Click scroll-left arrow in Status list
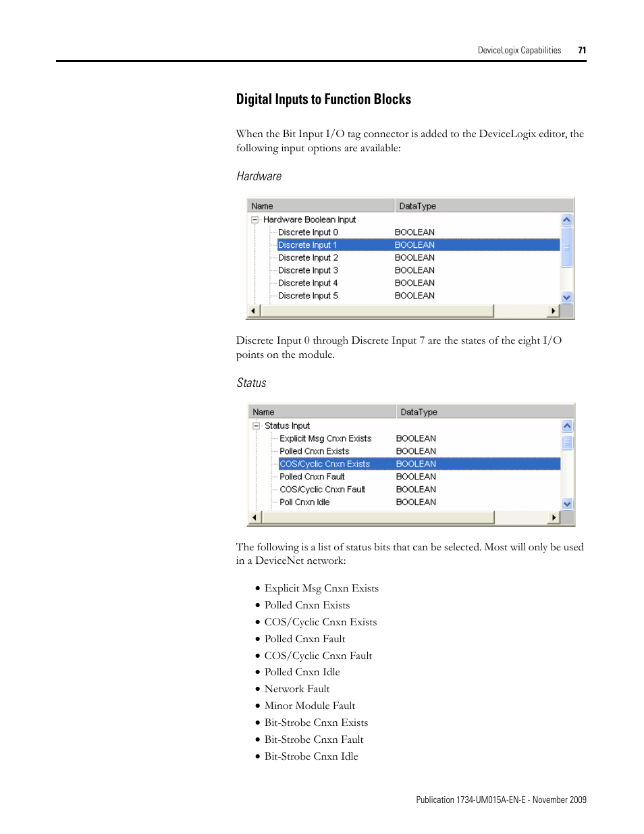This screenshot has height=834, width=644. point(255,517)
